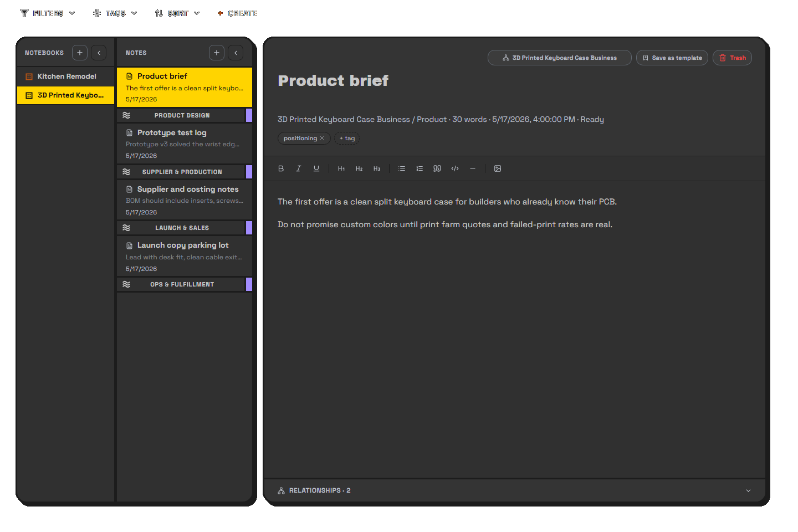
Task: Remove the positioning tag
Action: 322,139
